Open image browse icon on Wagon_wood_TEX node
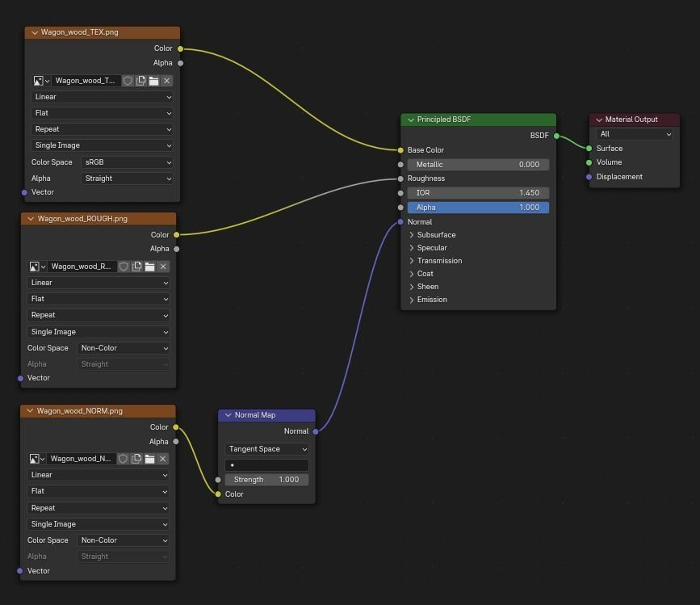 [41, 81]
